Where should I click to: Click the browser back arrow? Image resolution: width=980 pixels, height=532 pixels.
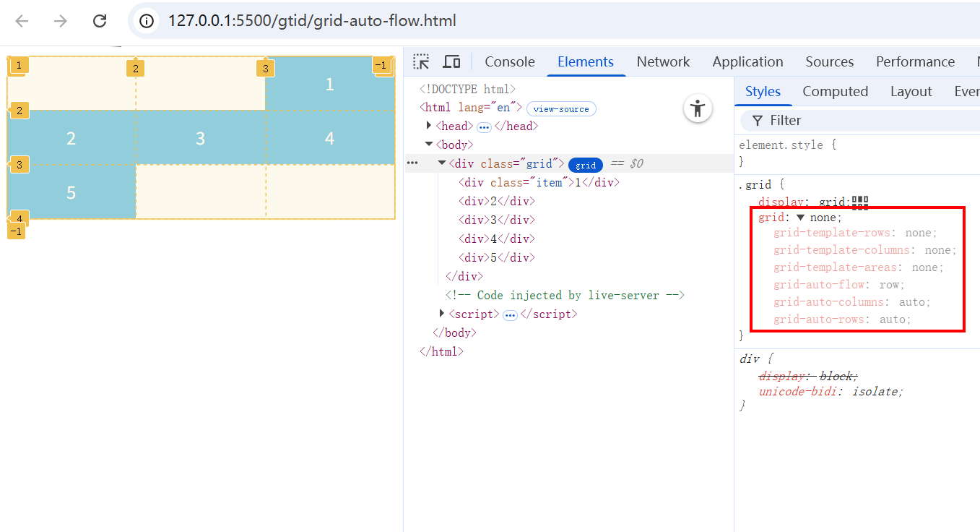pos(22,21)
